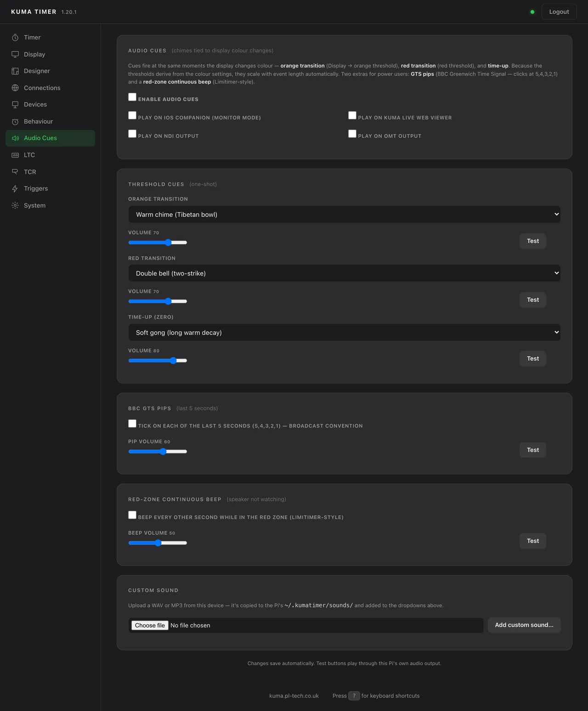
Task: Click Add custom sound button
Action: coord(524,625)
